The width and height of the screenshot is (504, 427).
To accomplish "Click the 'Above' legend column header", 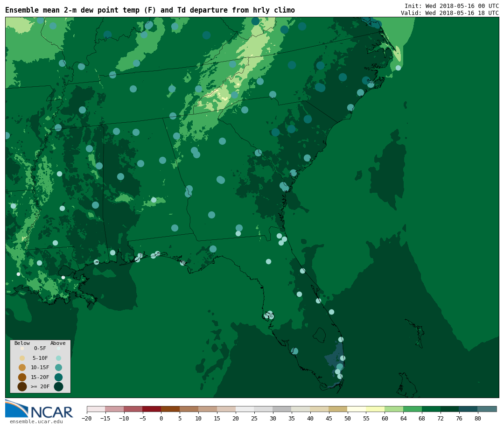I will [x=58, y=343].
